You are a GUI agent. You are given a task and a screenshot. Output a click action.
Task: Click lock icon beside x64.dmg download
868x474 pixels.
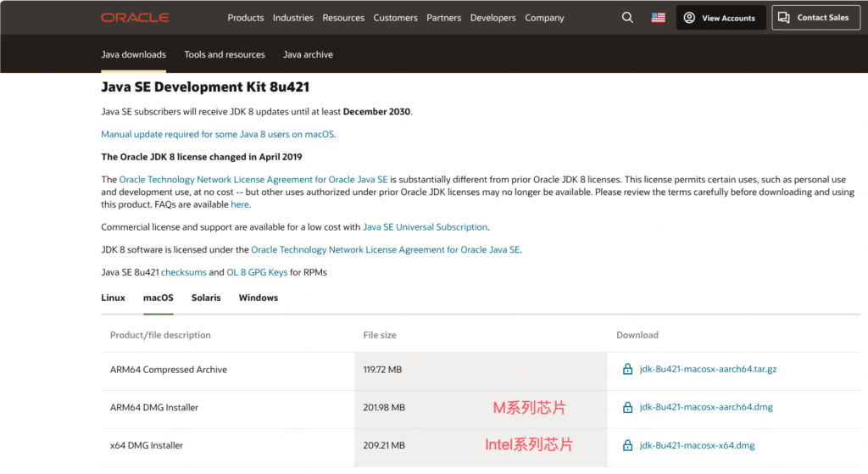click(627, 445)
